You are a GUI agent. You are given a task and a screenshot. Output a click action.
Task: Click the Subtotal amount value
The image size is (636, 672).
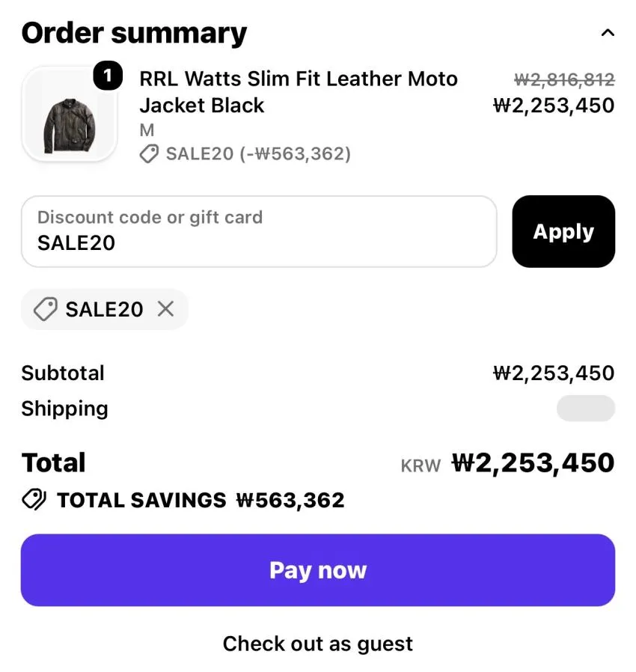(x=554, y=373)
